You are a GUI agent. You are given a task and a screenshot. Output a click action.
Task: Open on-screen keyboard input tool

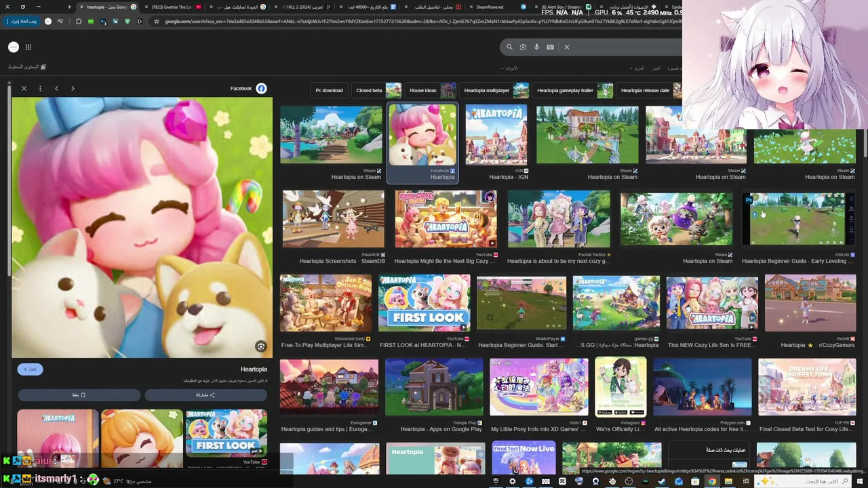tap(550, 47)
